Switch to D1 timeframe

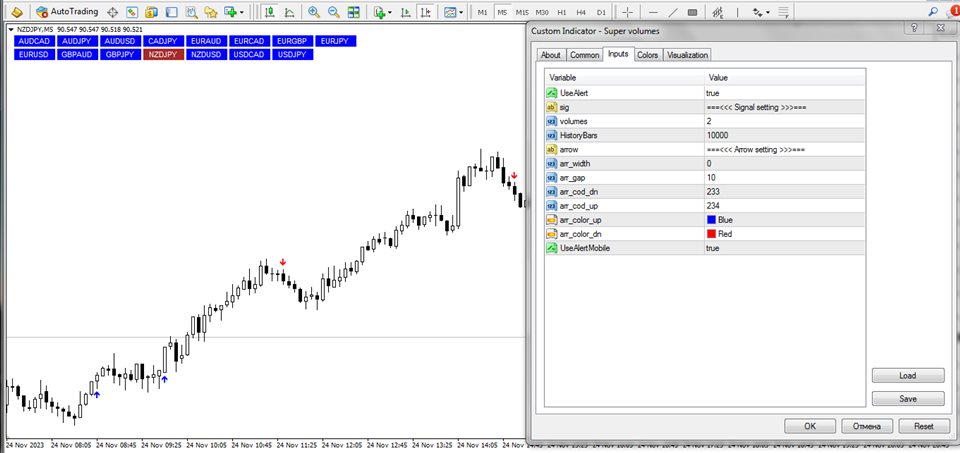(x=601, y=12)
